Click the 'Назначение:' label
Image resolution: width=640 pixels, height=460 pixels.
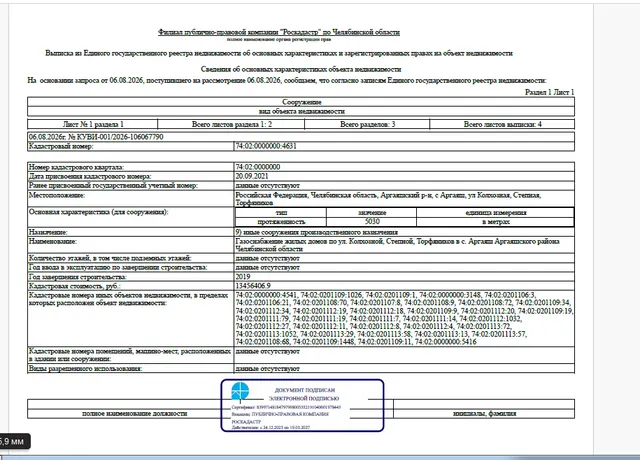pyautogui.click(x=48, y=232)
